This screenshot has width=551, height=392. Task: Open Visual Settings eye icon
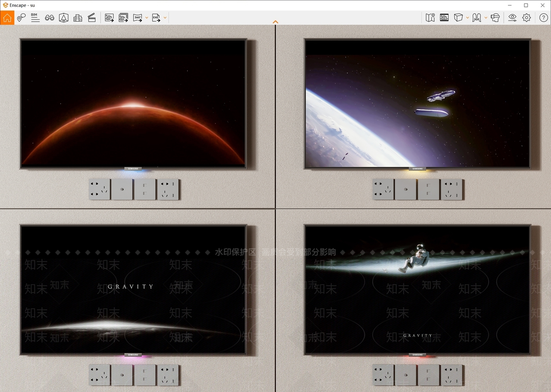point(512,18)
